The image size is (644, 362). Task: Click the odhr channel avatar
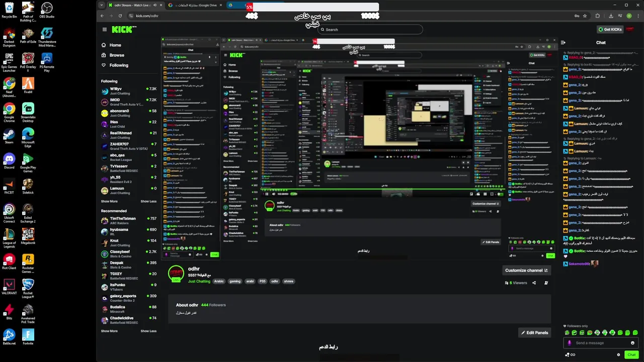coord(176,274)
